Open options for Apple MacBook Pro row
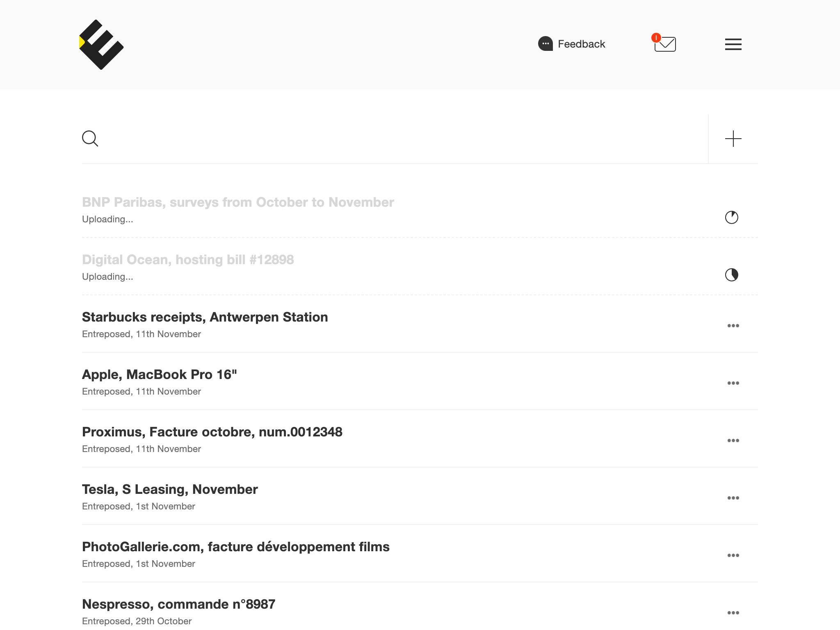This screenshot has width=840, height=630. pyautogui.click(x=733, y=383)
